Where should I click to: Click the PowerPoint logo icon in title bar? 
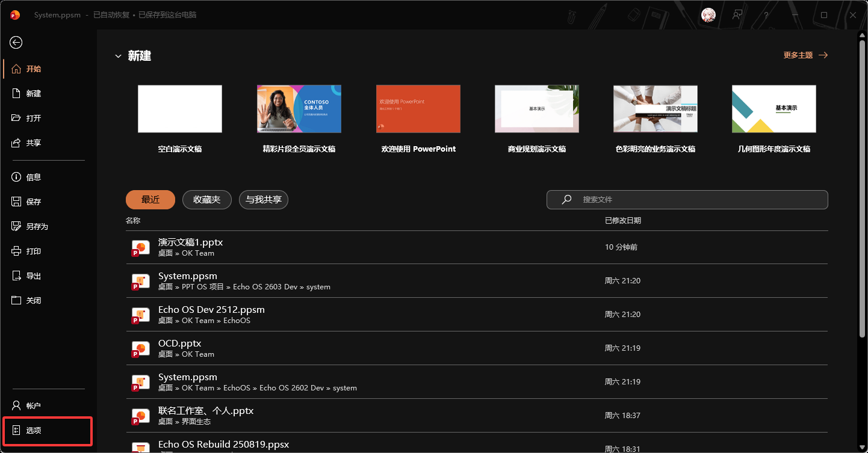pyautogui.click(x=15, y=15)
